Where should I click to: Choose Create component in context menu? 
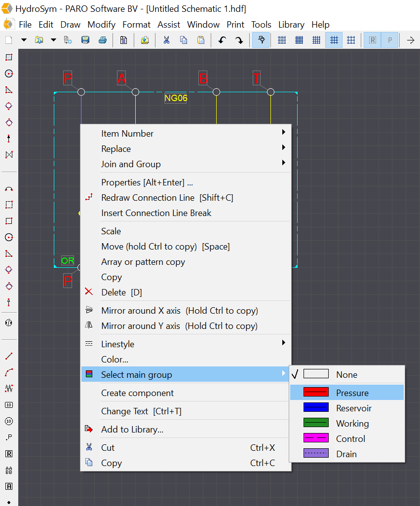pyautogui.click(x=186, y=393)
